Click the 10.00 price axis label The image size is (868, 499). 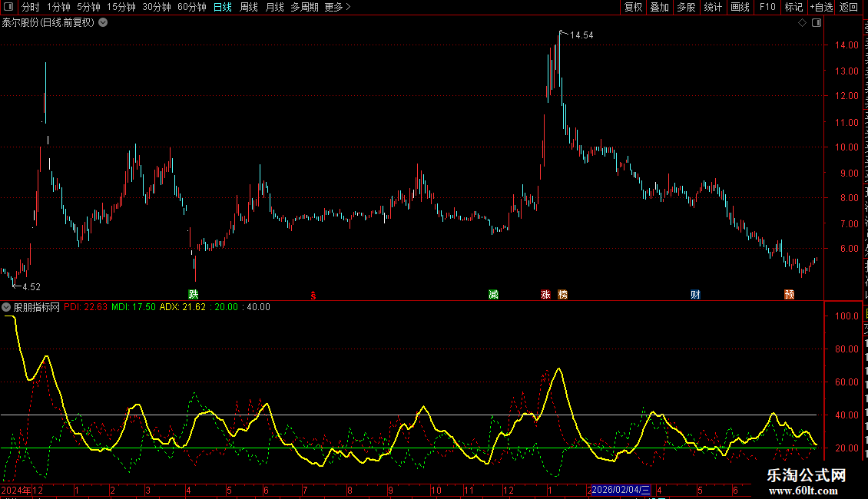(x=847, y=147)
